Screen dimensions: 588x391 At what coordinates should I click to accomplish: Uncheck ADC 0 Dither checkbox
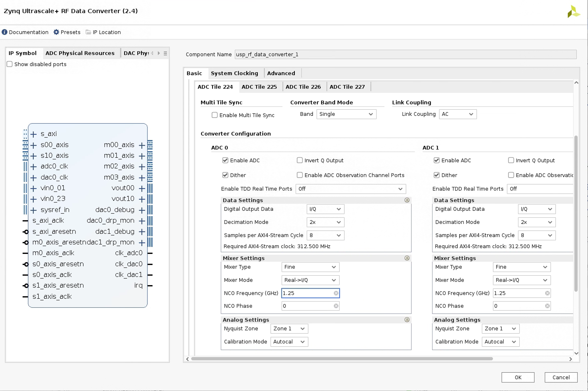click(x=225, y=175)
